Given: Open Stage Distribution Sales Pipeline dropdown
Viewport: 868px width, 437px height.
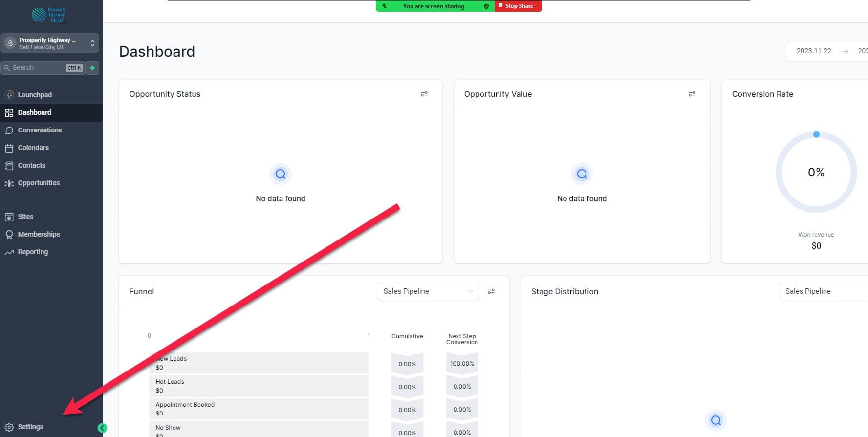Looking at the screenshot, I should click(x=823, y=291).
